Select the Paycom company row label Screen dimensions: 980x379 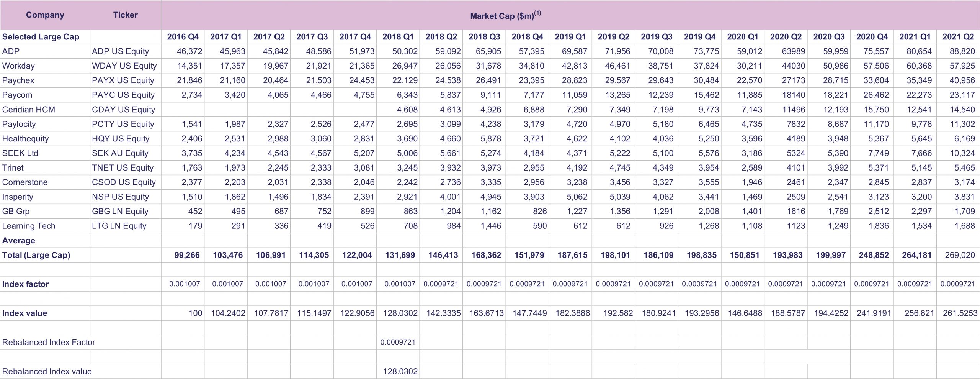click(x=17, y=95)
